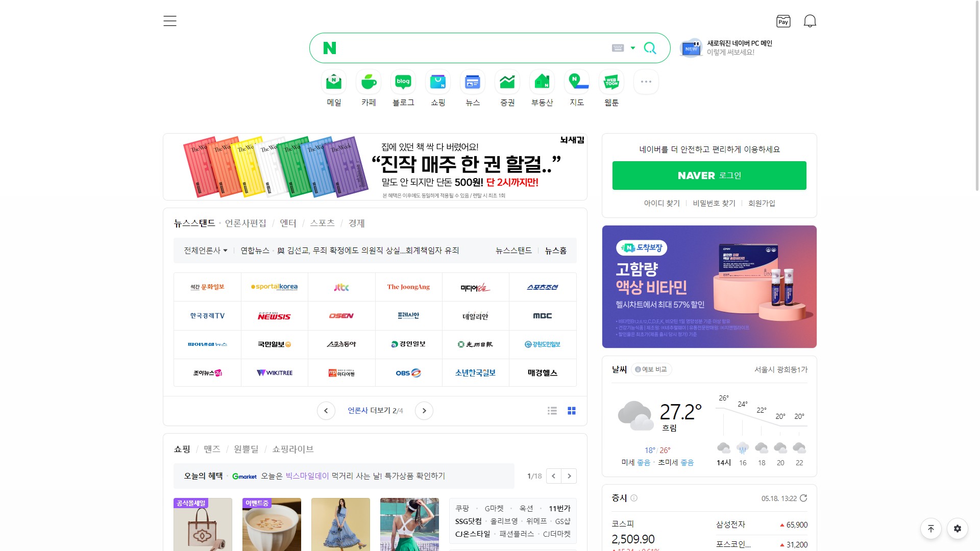The height and width of the screenshot is (551, 980).
Task: Open the hamburger menu
Action: [x=170, y=21]
